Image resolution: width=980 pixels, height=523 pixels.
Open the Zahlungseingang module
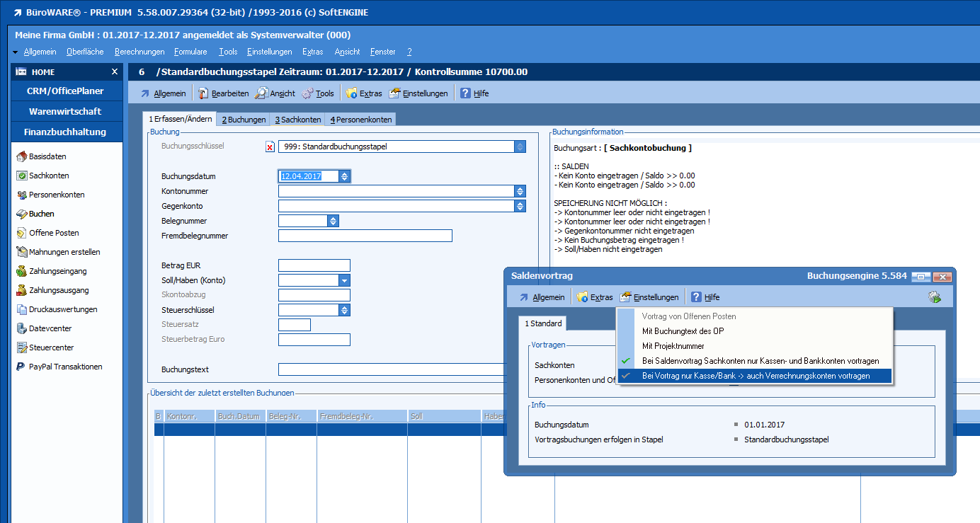(x=58, y=271)
